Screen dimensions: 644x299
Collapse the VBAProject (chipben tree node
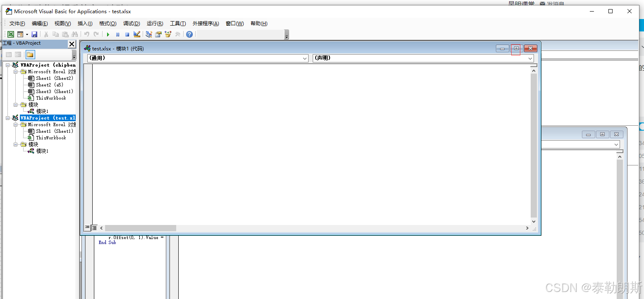pos(8,65)
